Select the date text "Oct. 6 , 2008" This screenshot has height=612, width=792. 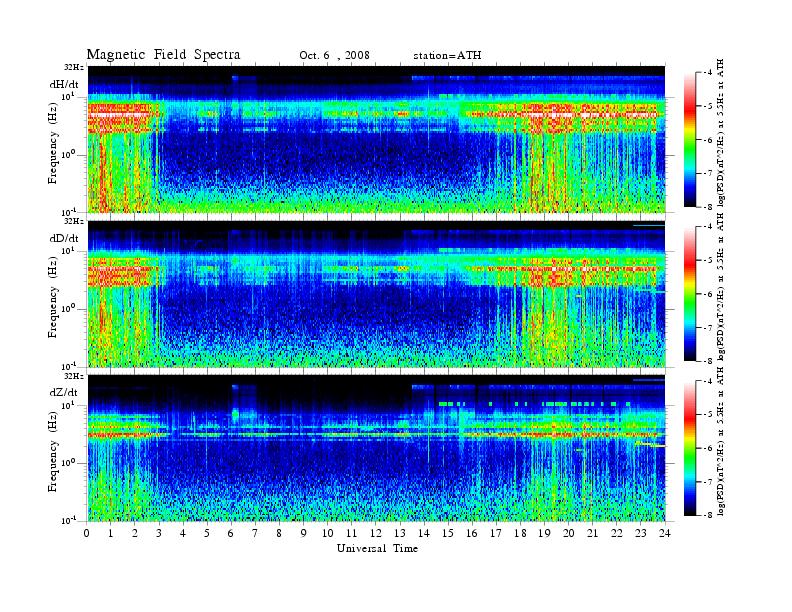pyautogui.click(x=334, y=56)
